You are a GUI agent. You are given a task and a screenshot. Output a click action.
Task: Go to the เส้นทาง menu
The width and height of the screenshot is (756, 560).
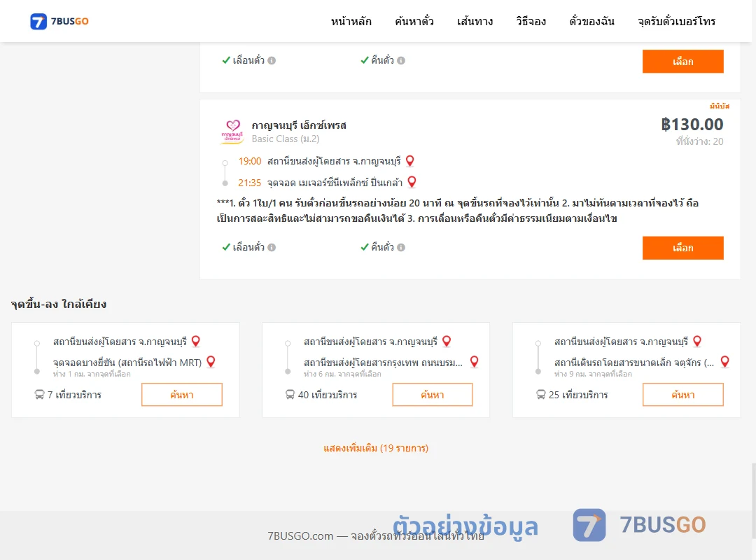(475, 21)
